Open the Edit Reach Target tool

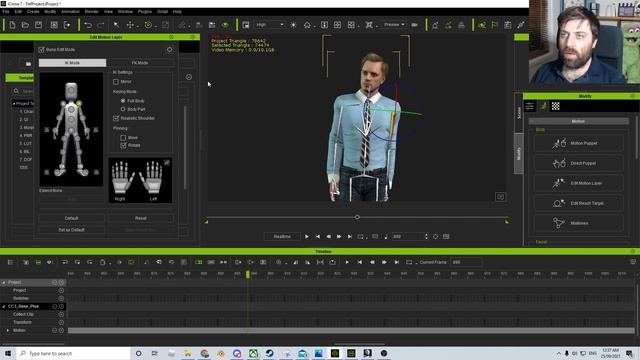578,203
